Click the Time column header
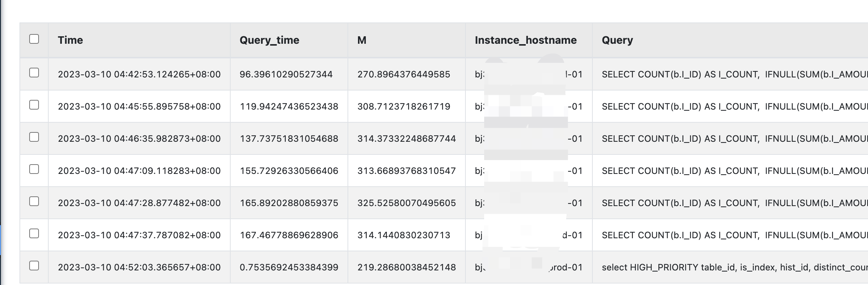868x285 pixels. click(x=70, y=40)
